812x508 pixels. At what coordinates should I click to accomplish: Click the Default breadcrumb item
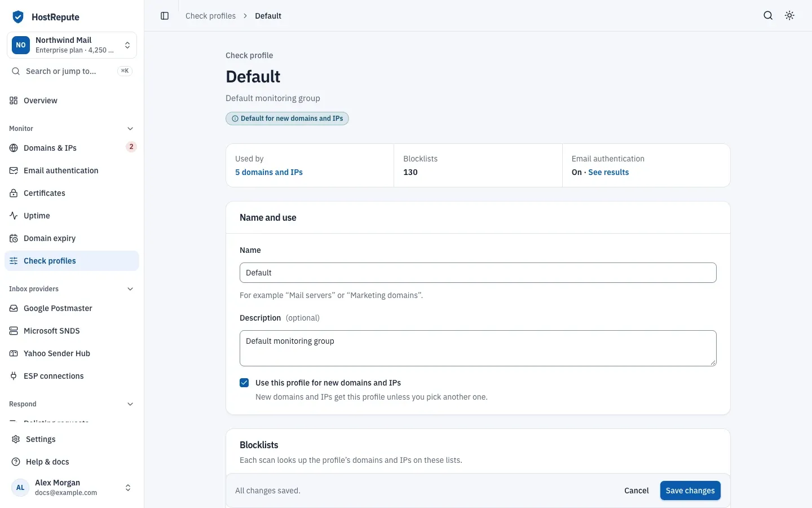pyautogui.click(x=268, y=16)
